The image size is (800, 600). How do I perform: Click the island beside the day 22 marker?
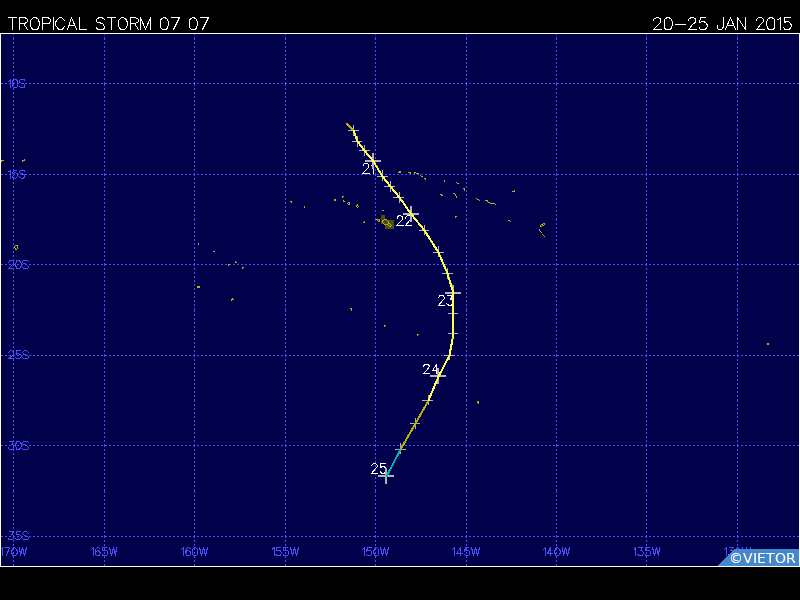point(387,223)
